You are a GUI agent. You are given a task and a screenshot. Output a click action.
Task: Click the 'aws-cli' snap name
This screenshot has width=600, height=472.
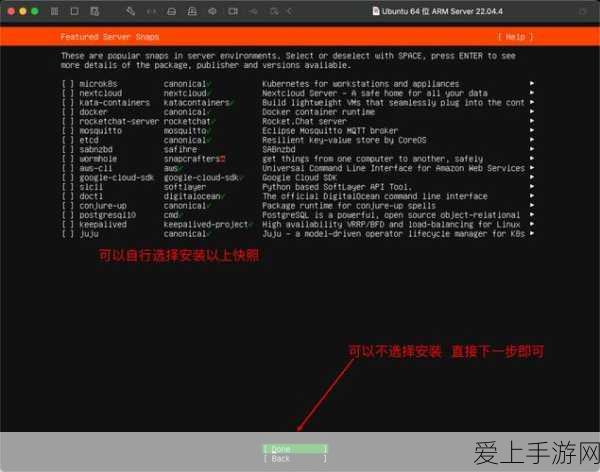click(x=96, y=168)
